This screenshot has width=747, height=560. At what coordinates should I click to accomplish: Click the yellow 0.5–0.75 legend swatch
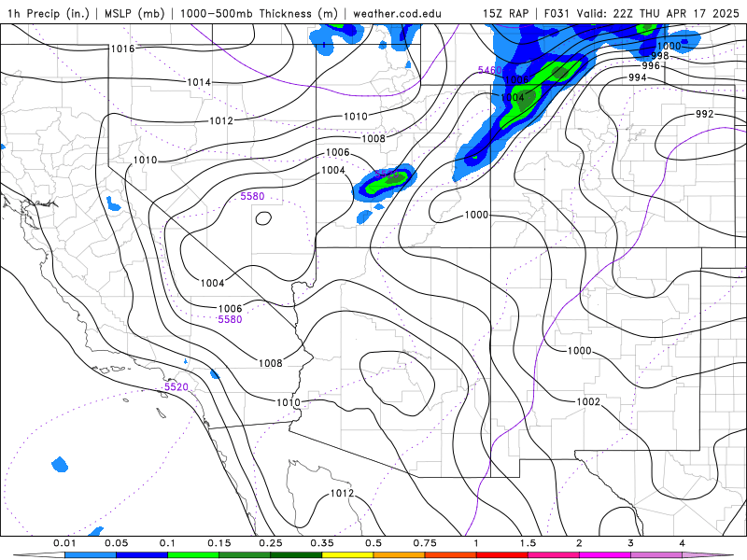[x=347, y=555]
